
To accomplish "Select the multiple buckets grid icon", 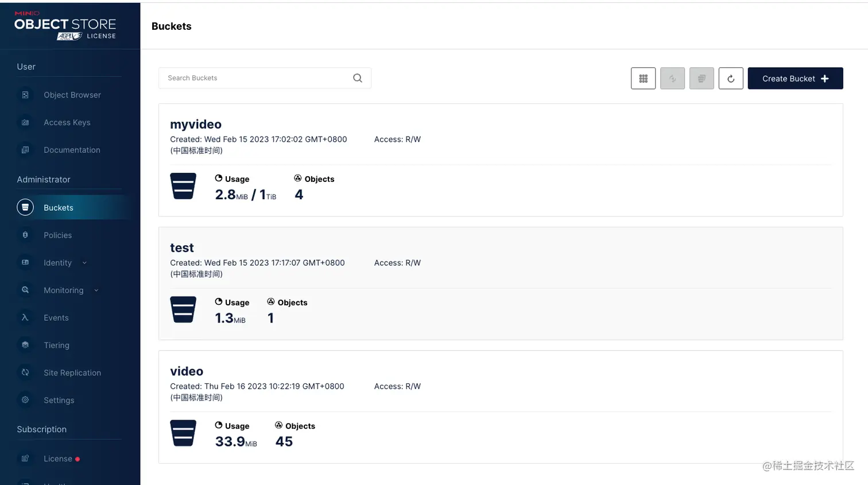I will (643, 79).
